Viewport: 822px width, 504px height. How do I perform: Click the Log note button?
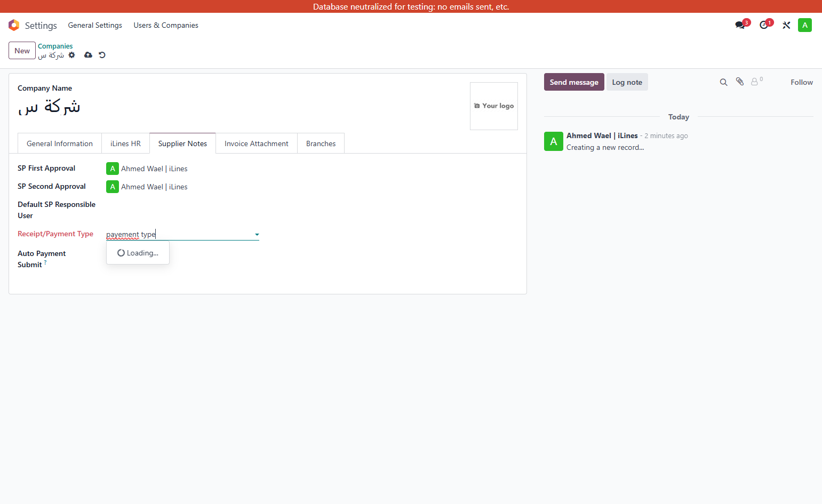(627, 82)
